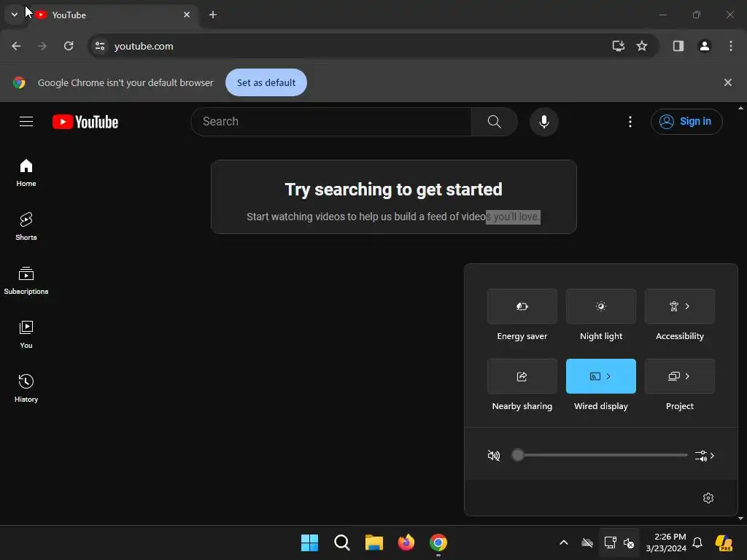Bookmark this page with the star

(642, 46)
